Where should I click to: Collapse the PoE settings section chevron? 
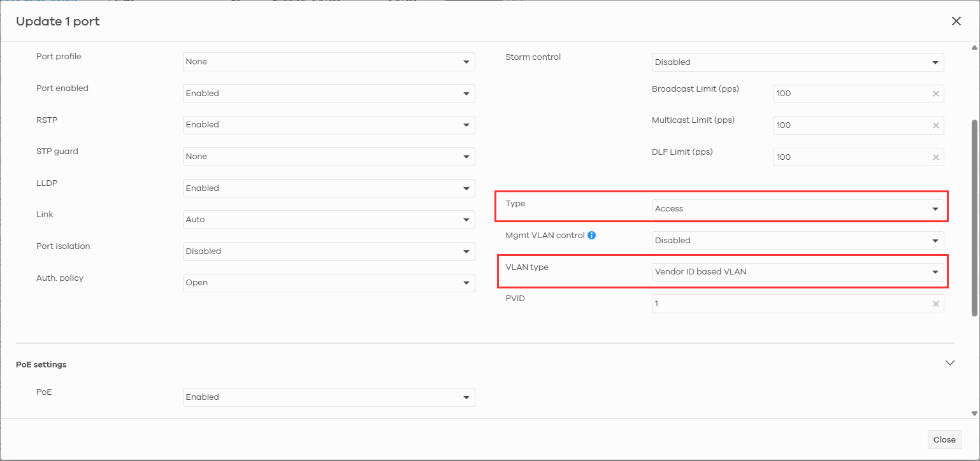(950, 363)
